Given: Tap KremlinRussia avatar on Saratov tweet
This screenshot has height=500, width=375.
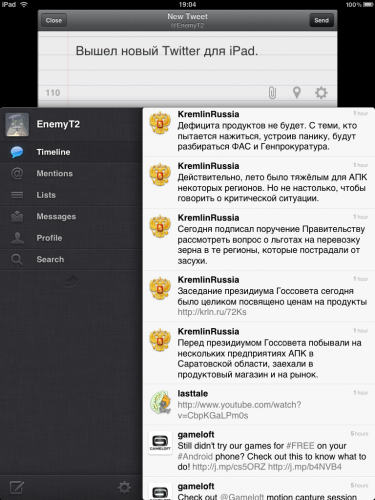Looking at the screenshot, I should pyautogui.click(x=160, y=340).
